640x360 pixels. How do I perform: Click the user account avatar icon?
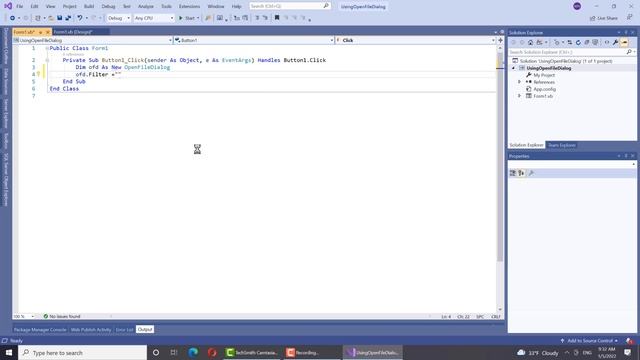click(577, 6)
